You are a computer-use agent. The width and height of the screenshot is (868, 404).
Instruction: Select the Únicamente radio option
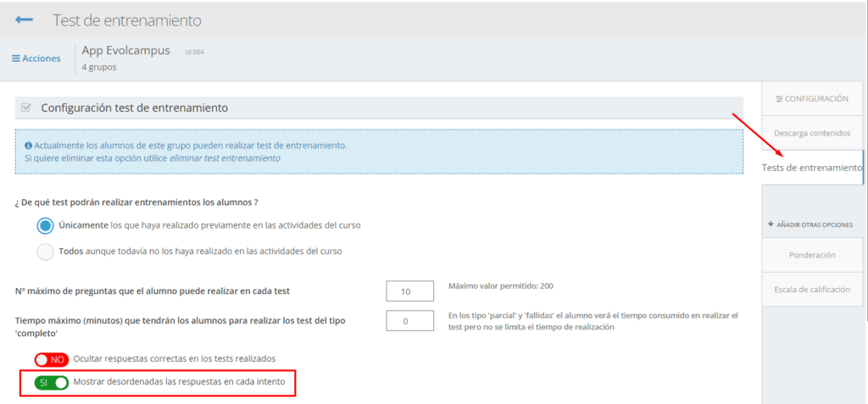pos(46,225)
